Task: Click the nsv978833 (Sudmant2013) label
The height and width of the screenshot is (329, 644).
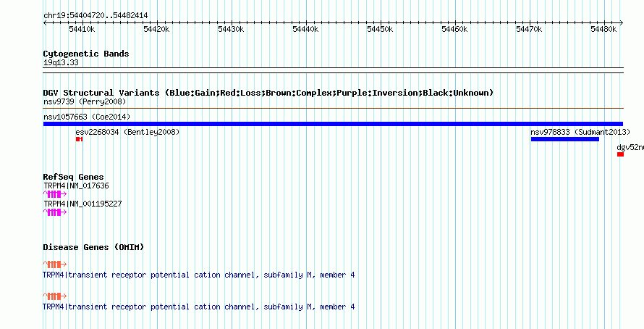Action: (580, 132)
